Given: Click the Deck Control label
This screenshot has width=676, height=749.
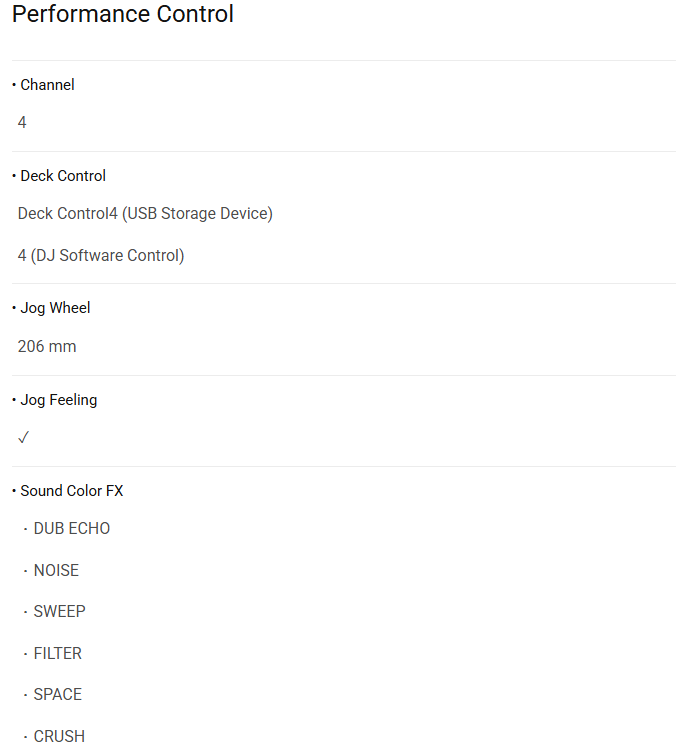Looking at the screenshot, I should (x=63, y=176).
